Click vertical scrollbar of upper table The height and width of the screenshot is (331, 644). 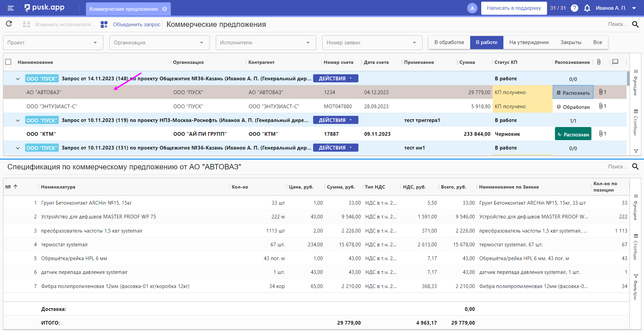click(x=628, y=79)
